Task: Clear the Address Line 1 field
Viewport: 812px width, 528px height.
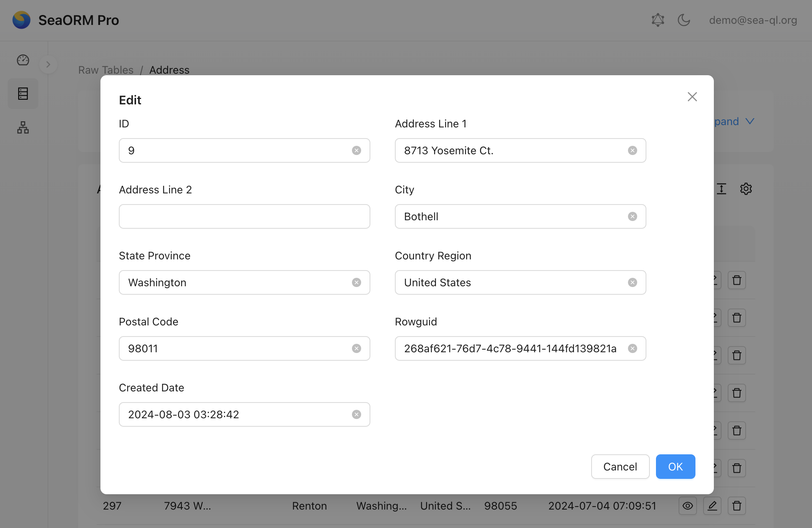Action: (x=632, y=150)
